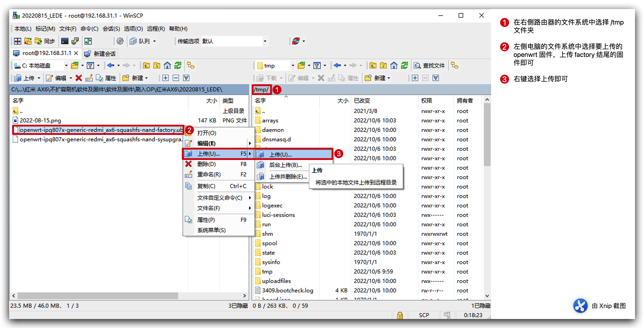Click the local back navigation arrow
The image size is (644, 328).
pos(111,65)
